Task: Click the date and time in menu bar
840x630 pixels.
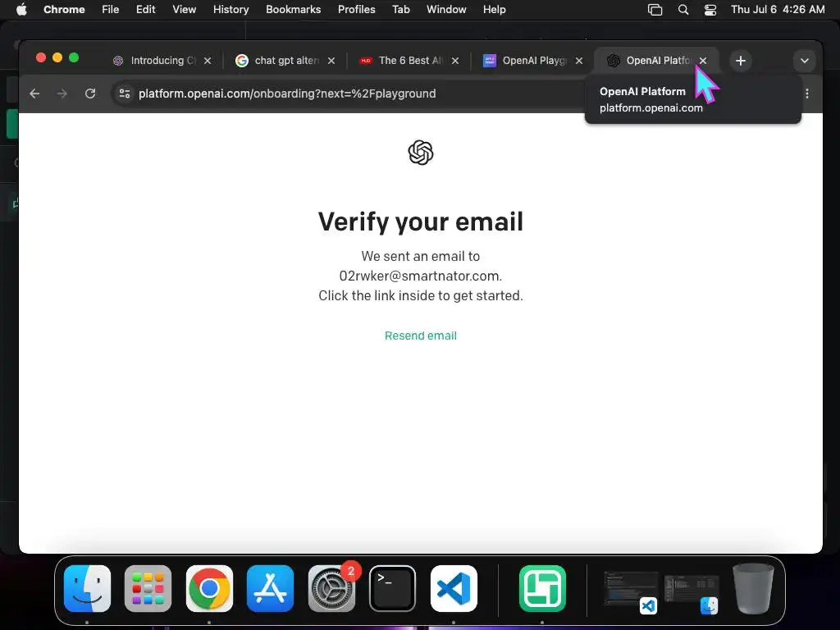Action: pyautogui.click(x=778, y=9)
